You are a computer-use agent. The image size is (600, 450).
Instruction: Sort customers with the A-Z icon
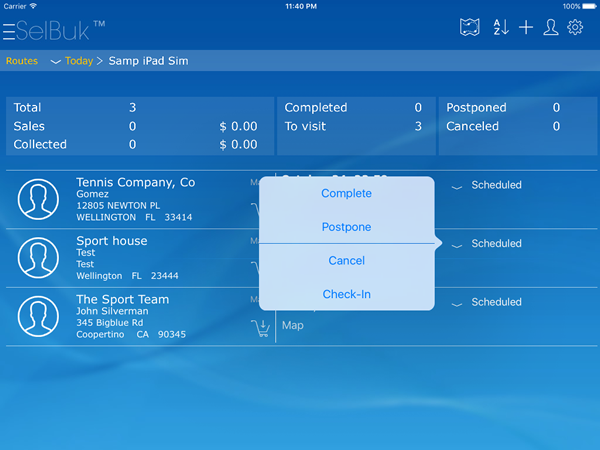(x=500, y=28)
